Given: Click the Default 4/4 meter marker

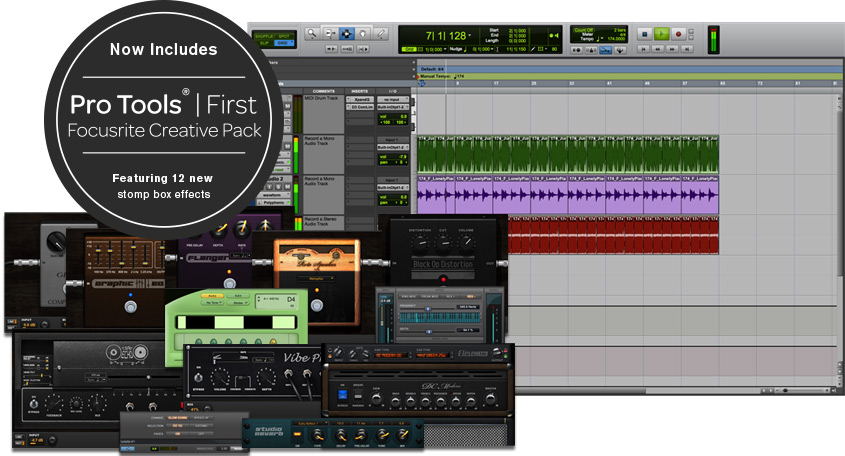Looking at the screenshot, I should [x=432, y=69].
